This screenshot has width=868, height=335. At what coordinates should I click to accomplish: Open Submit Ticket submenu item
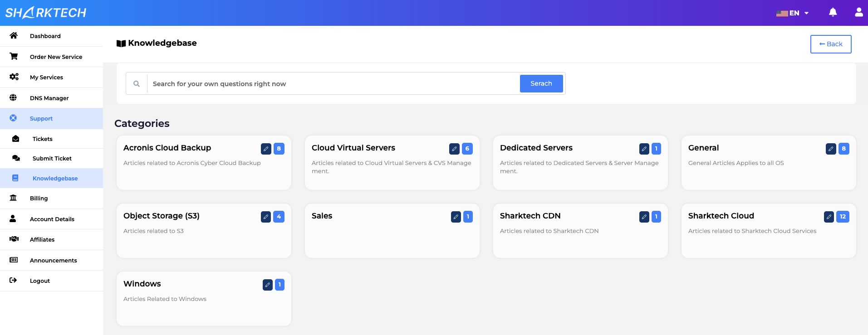coord(51,158)
